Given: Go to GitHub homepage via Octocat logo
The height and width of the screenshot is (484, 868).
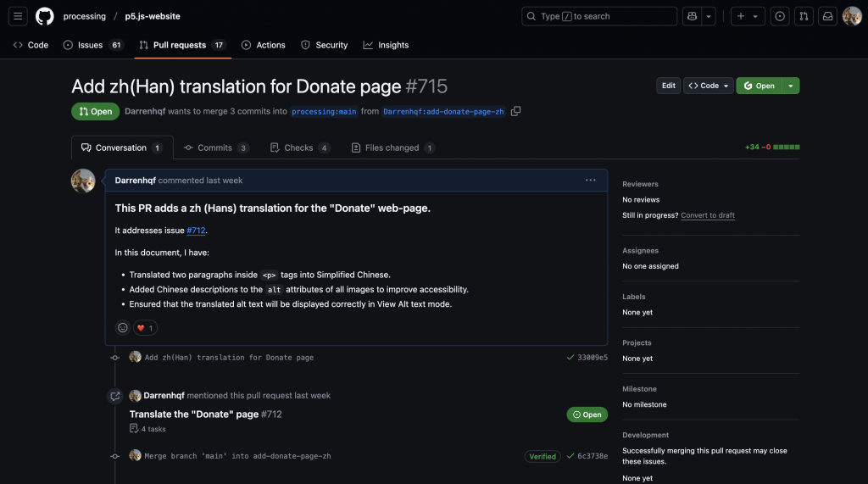Looking at the screenshot, I should point(45,16).
